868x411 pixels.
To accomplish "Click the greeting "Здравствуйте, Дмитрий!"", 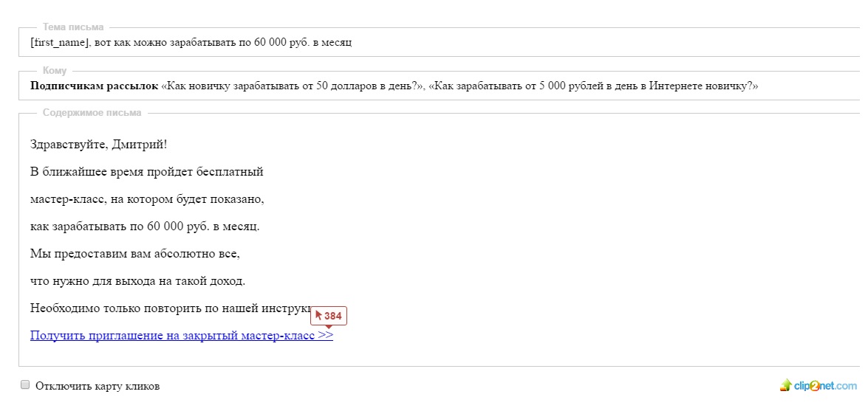I will point(98,145).
